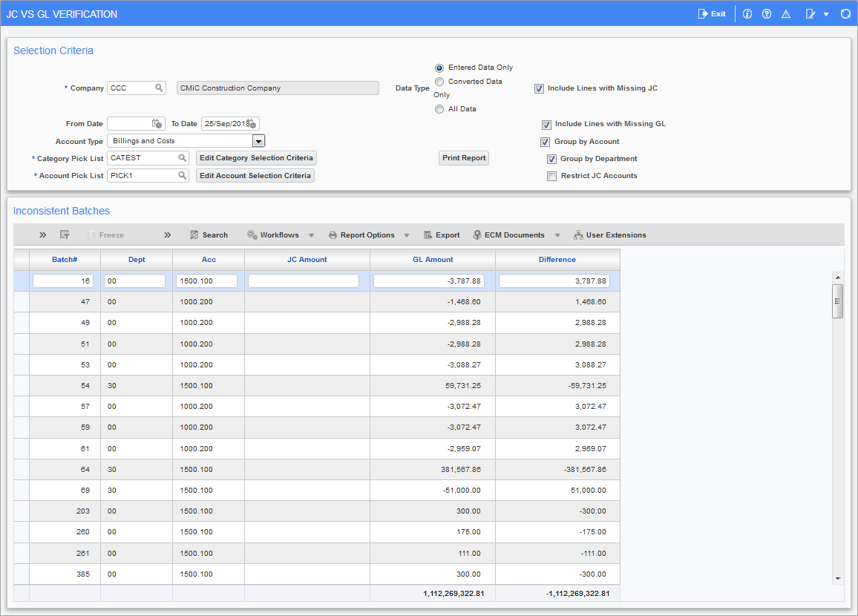Screen dimensions: 858x616
Task: Sort by Acc column header
Action: [x=209, y=259]
